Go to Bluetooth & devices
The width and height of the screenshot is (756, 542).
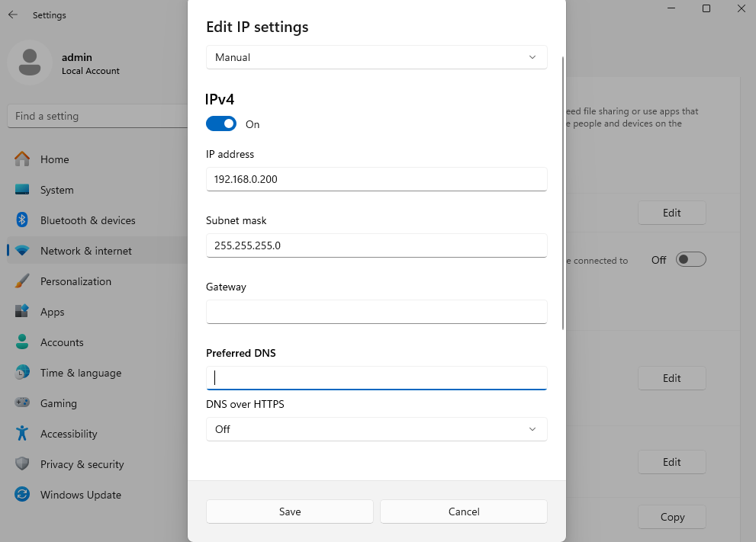pos(98,220)
